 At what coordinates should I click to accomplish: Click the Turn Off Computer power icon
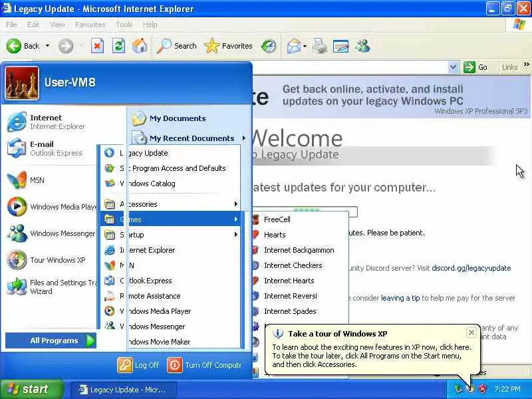(x=175, y=365)
